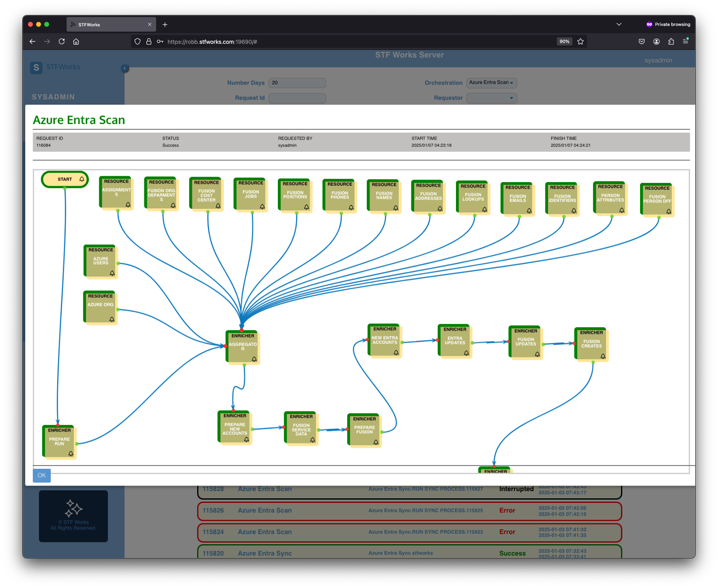Click the Azure Entra Scan dialog title
718x588 pixels.
(x=79, y=120)
